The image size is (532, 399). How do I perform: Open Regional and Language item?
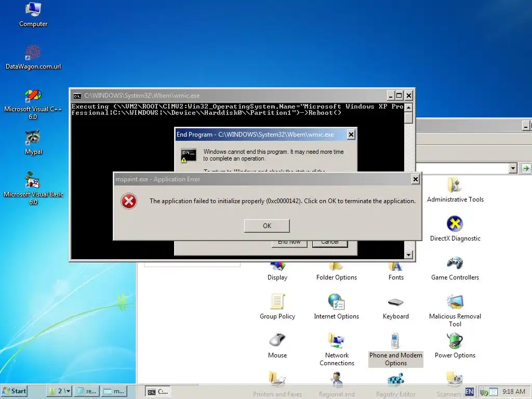(337, 385)
